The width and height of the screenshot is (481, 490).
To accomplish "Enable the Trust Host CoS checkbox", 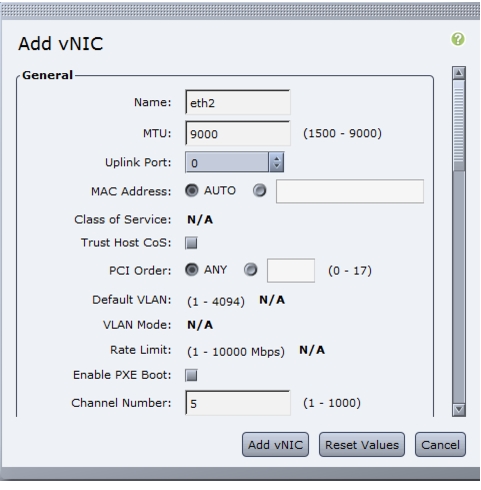I will 191,243.
